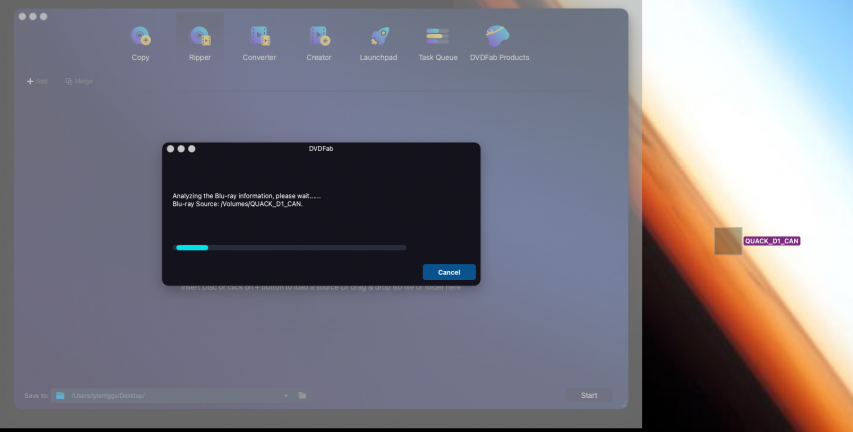Click the Start button
The image size is (853, 432).
click(589, 396)
